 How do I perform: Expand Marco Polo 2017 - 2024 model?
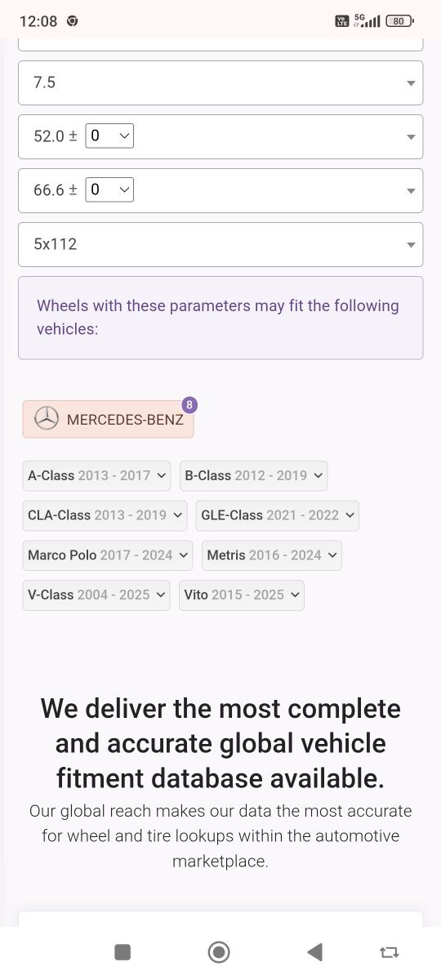click(108, 555)
